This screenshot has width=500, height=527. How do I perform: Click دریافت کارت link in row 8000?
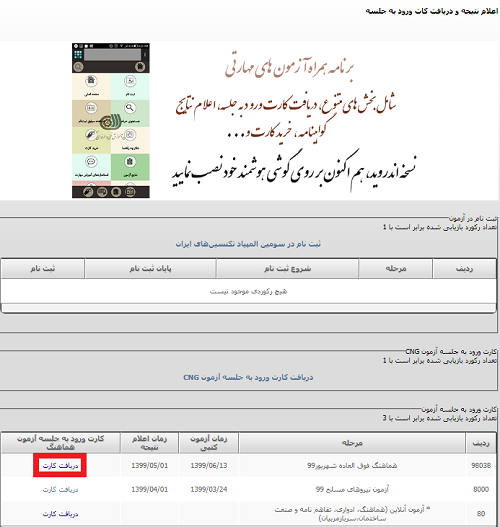(x=60, y=490)
